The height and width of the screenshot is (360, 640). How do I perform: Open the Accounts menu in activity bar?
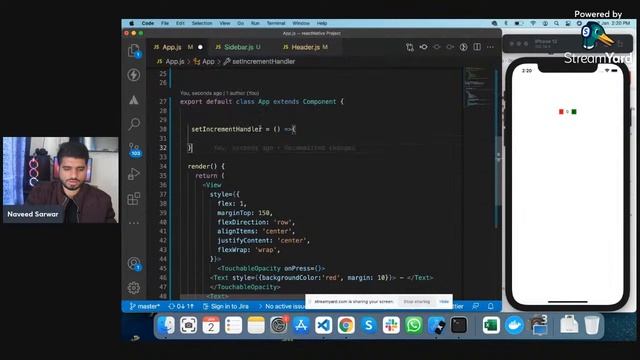(x=134, y=264)
